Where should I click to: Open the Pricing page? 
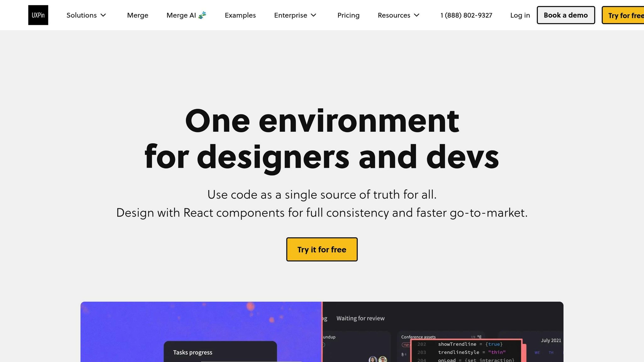coord(348,15)
